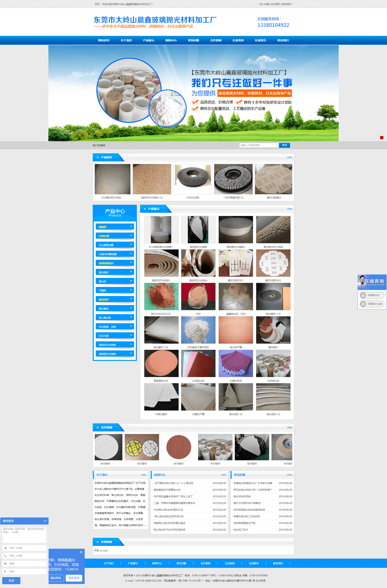The height and width of the screenshot is (588, 387).
Task: Open the 3D扫光毛刷 product thumbnail
Action: click(192, 179)
